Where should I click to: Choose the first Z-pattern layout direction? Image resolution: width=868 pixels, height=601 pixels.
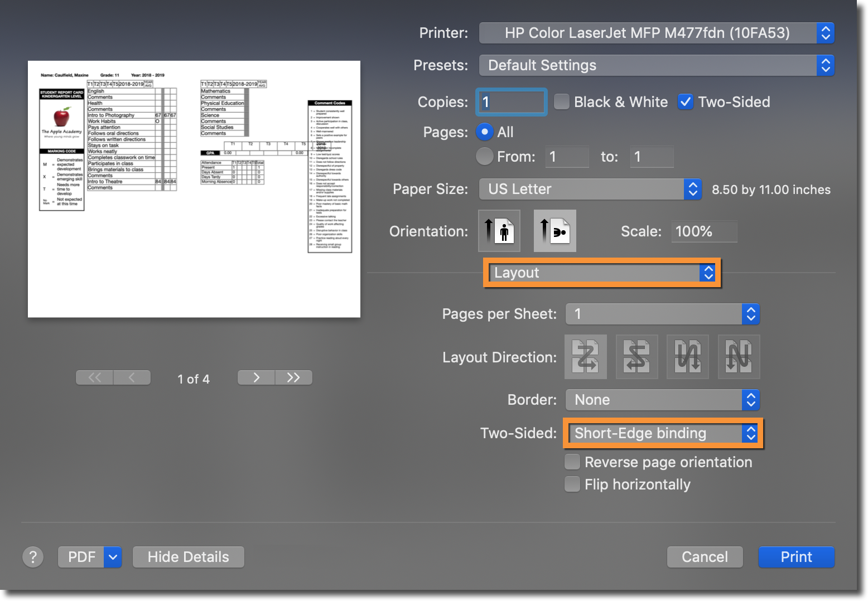585,357
